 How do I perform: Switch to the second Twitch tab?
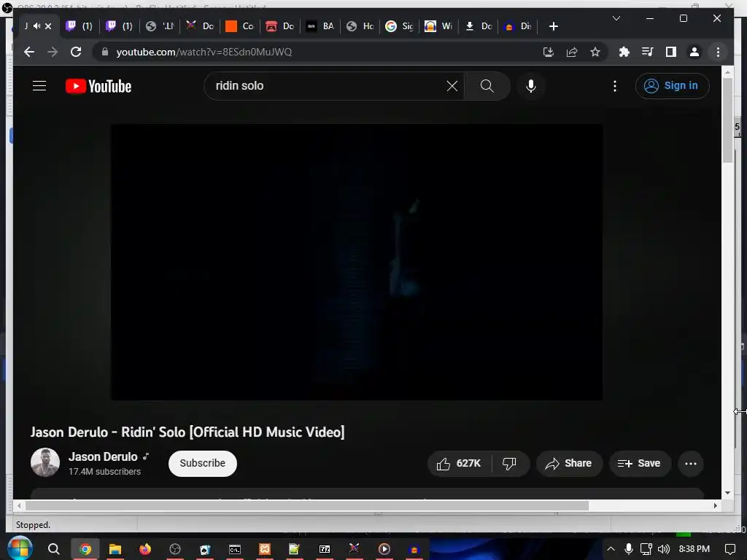coord(119,26)
